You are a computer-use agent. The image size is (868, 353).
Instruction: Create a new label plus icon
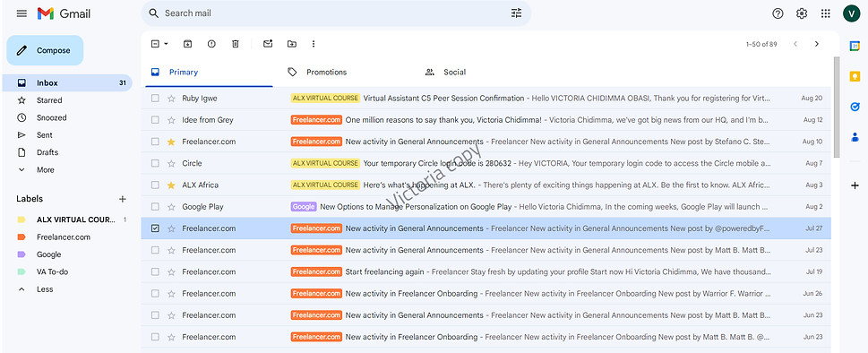tap(123, 199)
